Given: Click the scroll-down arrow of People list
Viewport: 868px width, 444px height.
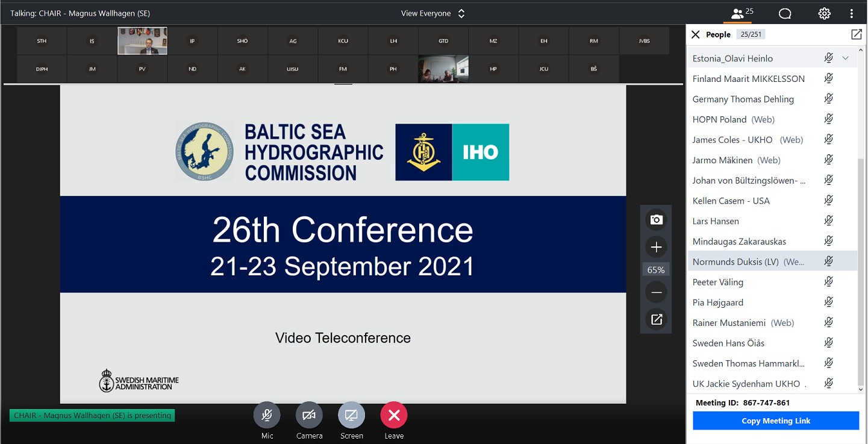Looking at the screenshot, I should pos(861,390).
